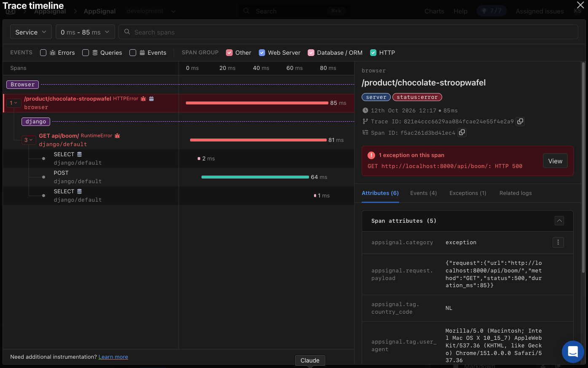Click View button on exception alert
The image size is (588, 368).
pyautogui.click(x=555, y=161)
